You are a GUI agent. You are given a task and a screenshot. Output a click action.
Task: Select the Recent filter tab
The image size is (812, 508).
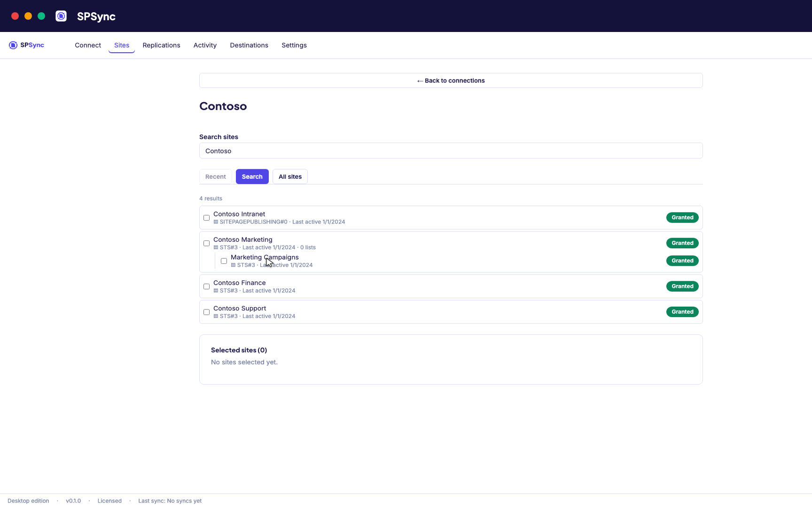click(216, 176)
